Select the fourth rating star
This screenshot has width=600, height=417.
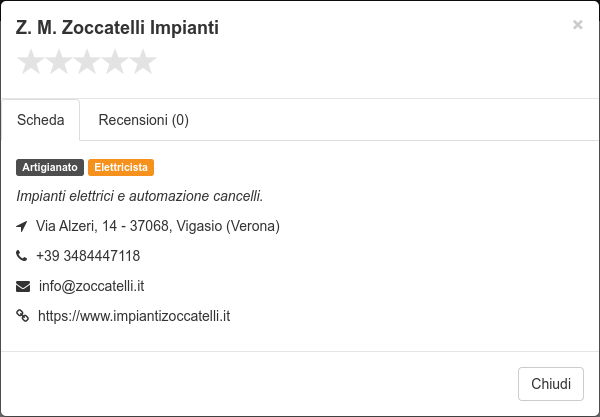115,62
